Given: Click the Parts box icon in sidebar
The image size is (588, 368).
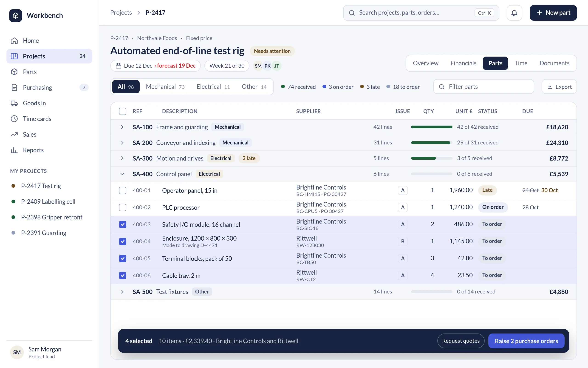Looking at the screenshot, I should 14,72.
